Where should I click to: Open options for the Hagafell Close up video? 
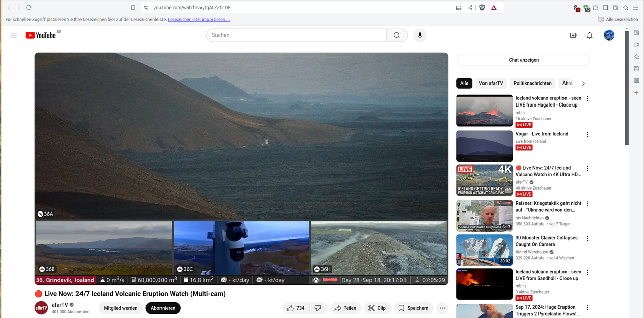(x=587, y=99)
